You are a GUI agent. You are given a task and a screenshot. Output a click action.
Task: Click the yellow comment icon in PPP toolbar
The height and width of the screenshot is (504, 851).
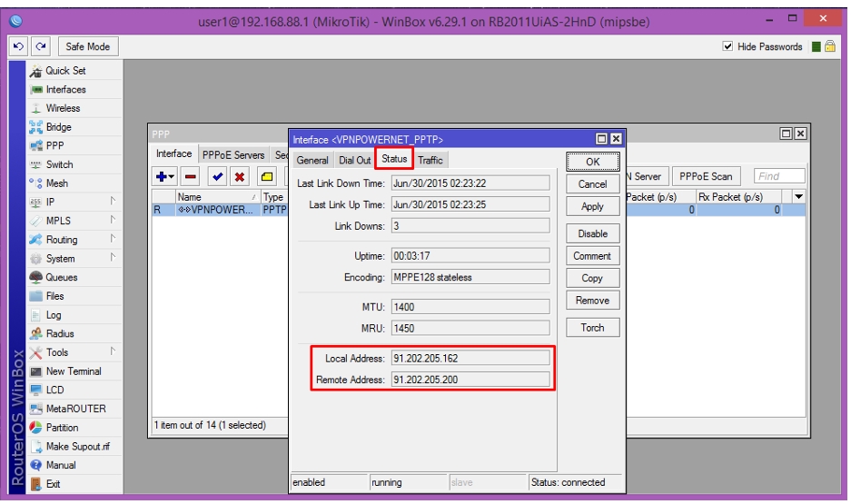click(266, 176)
